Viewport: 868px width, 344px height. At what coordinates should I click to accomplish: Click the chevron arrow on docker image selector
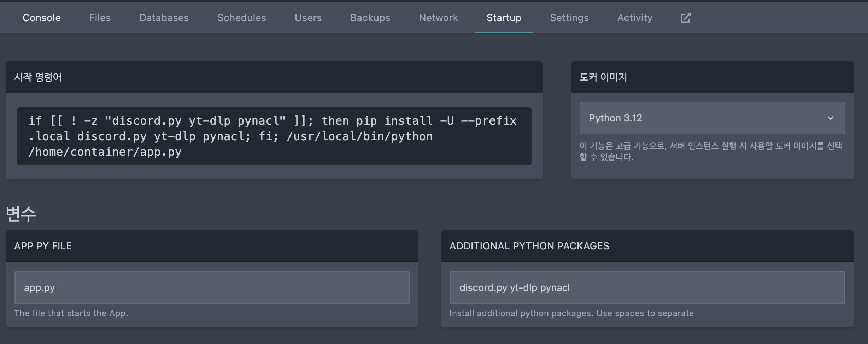click(830, 118)
